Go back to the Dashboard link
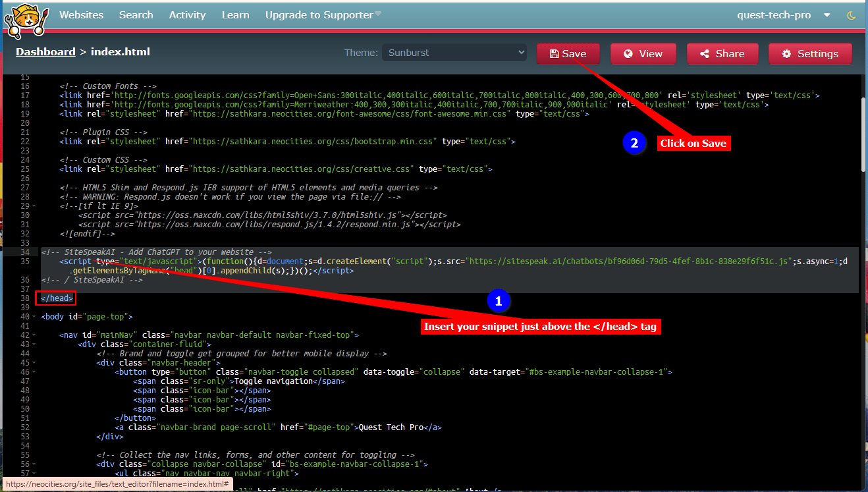 coord(45,51)
